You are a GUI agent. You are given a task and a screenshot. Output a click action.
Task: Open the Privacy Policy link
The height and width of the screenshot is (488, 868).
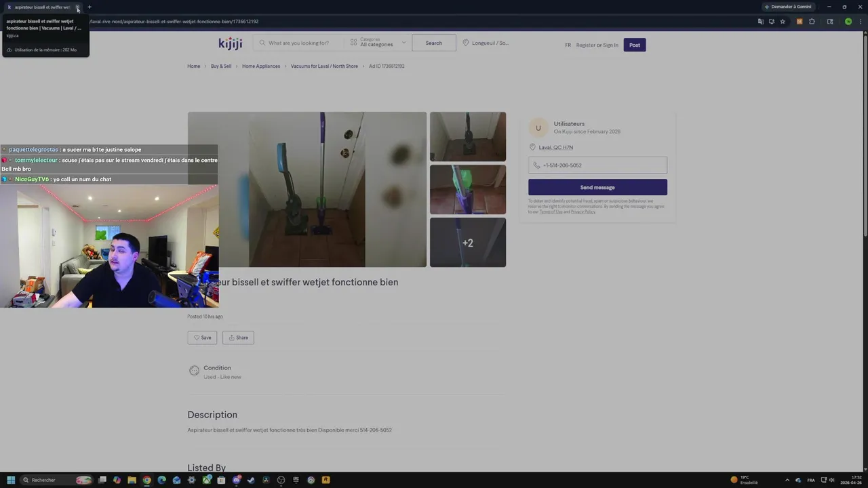point(583,212)
